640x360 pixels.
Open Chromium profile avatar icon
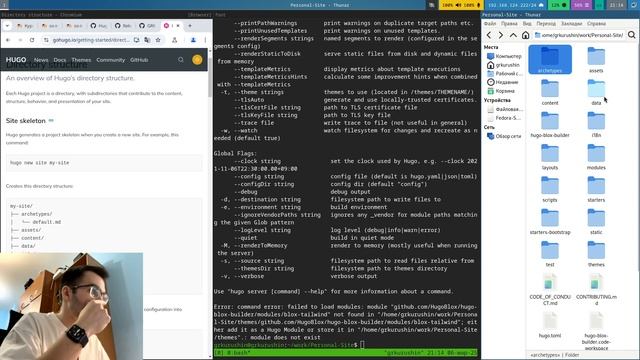pyautogui.click(x=193, y=40)
